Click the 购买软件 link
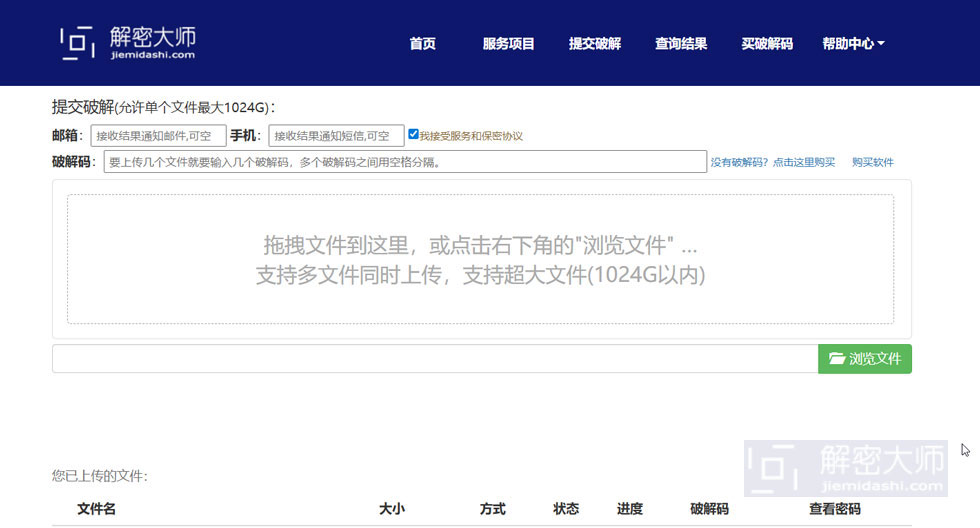 click(872, 162)
